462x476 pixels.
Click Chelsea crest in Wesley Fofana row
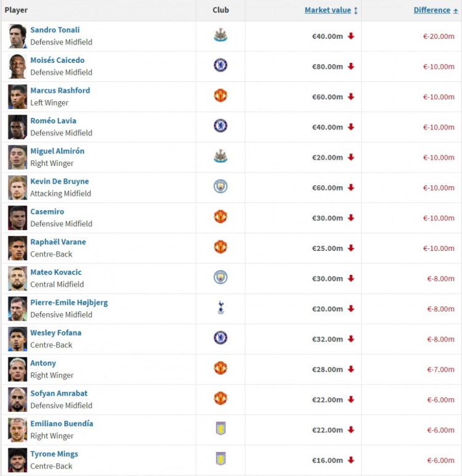[221, 337]
